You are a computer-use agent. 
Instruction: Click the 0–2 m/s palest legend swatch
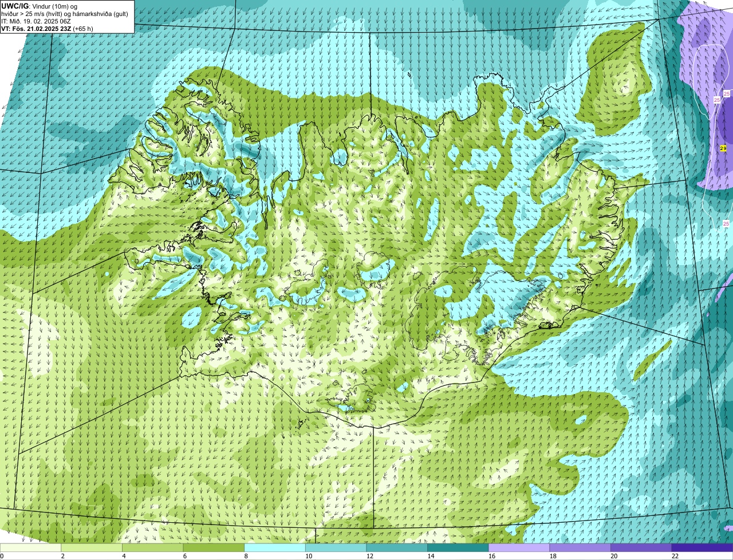click(x=30, y=547)
